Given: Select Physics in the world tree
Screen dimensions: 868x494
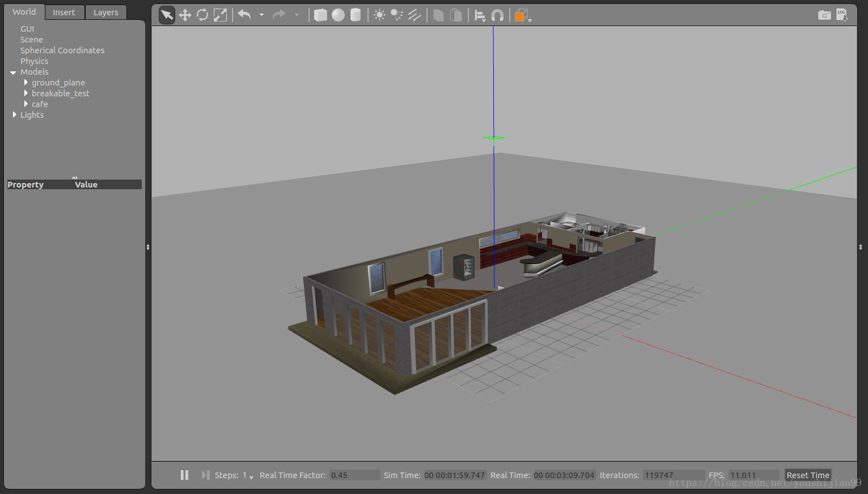Looking at the screenshot, I should pyautogui.click(x=34, y=61).
